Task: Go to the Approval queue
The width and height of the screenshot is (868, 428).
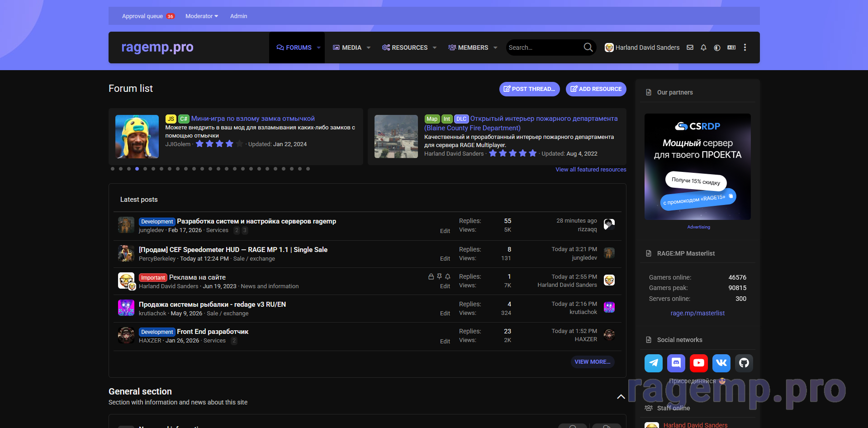Action: (148, 16)
